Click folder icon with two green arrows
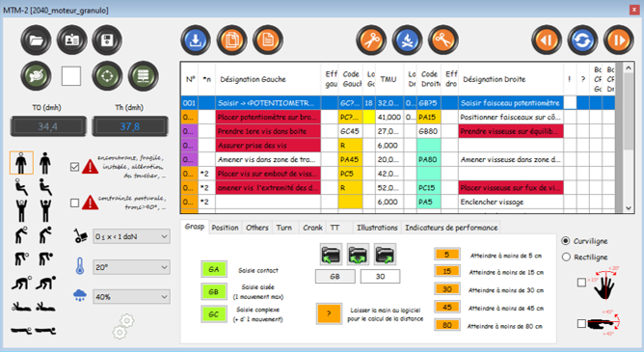This screenshot has height=352, width=644. [x=358, y=255]
